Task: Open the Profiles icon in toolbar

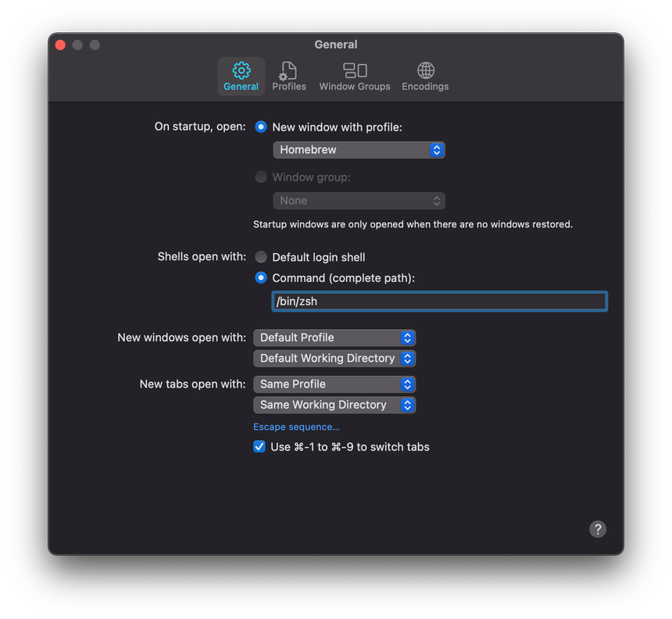Action: pos(288,70)
